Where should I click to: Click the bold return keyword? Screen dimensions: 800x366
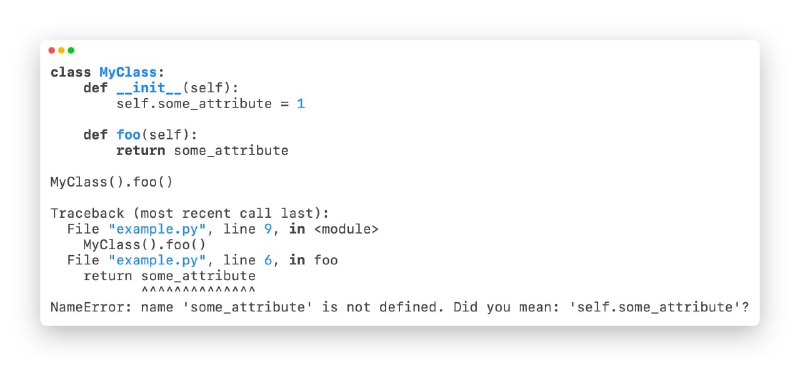pos(141,151)
